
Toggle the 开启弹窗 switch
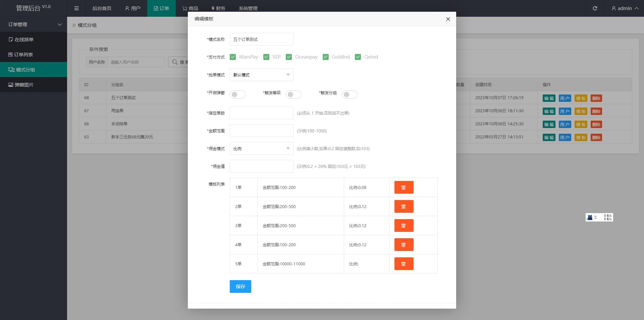coord(237,94)
